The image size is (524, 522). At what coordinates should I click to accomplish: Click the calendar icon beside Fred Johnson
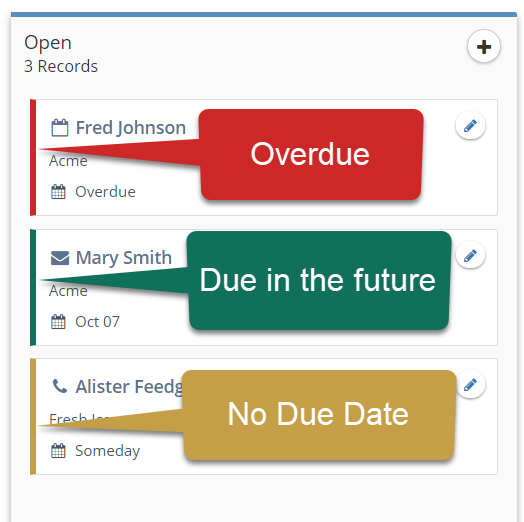click(59, 128)
